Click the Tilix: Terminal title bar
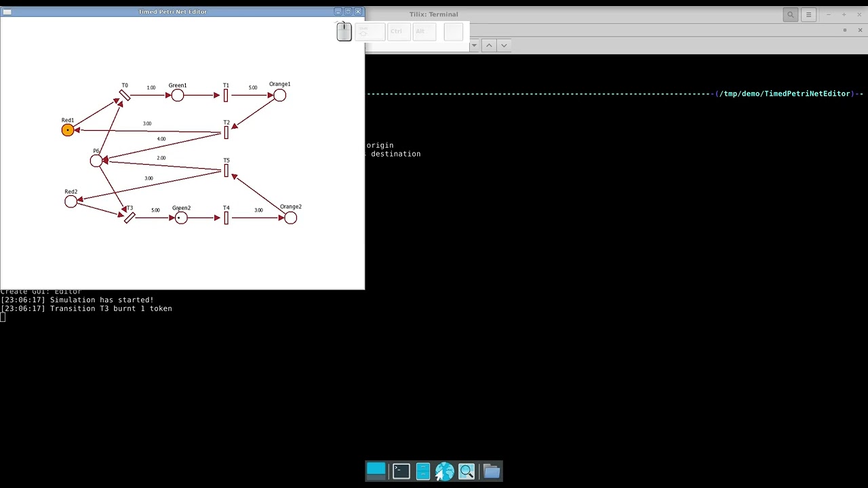The image size is (868, 488). point(434,14)
